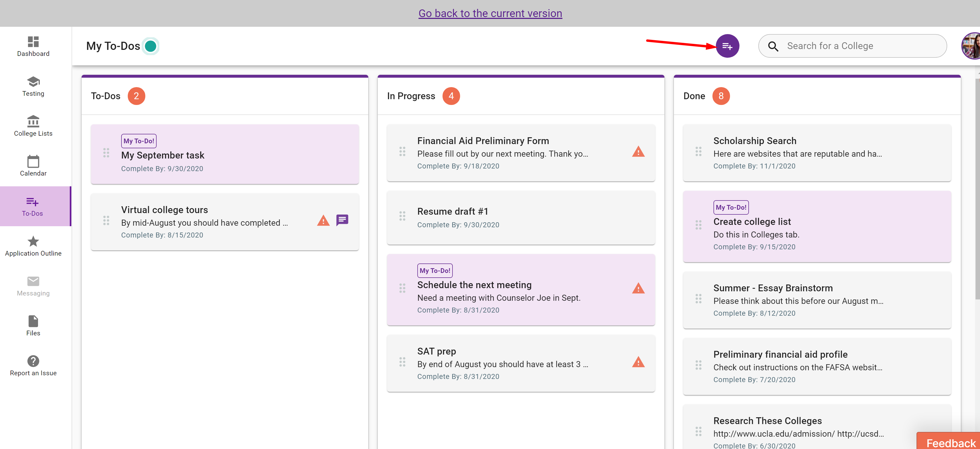
Task: Grab drag handle of Schedule the next meeting
Action: [402, 288]
